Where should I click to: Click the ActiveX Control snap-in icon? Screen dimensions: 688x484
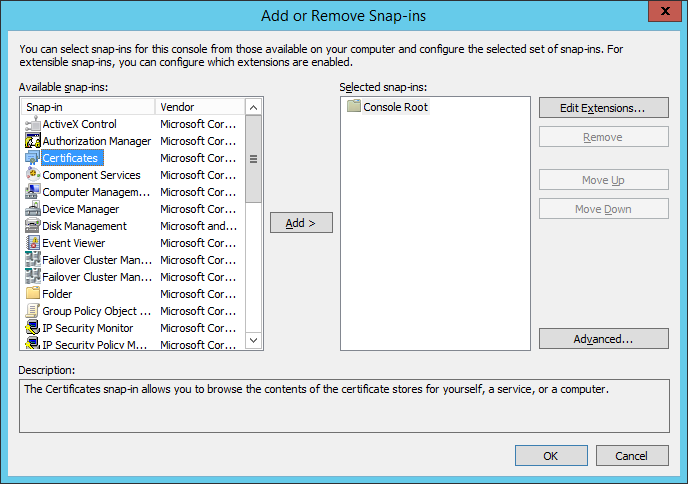tap(32, 124)
